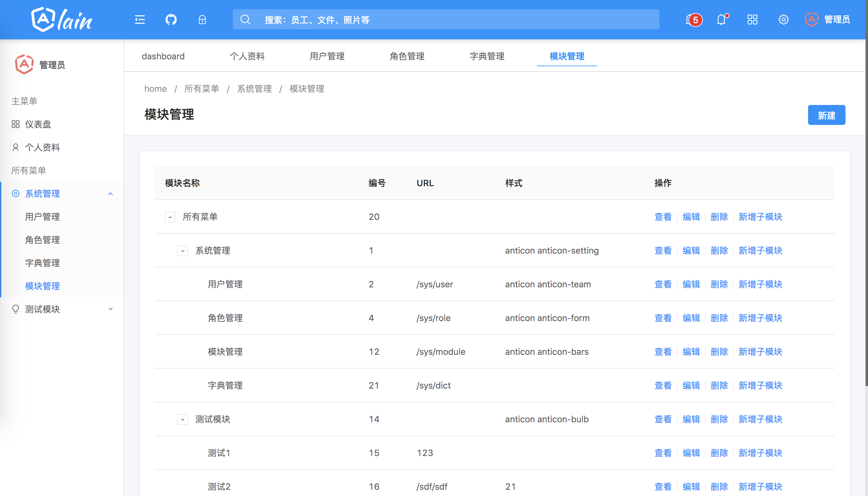Open the GitHub icon link
This screenshot has height=496, width=868.
coord(171,20)
